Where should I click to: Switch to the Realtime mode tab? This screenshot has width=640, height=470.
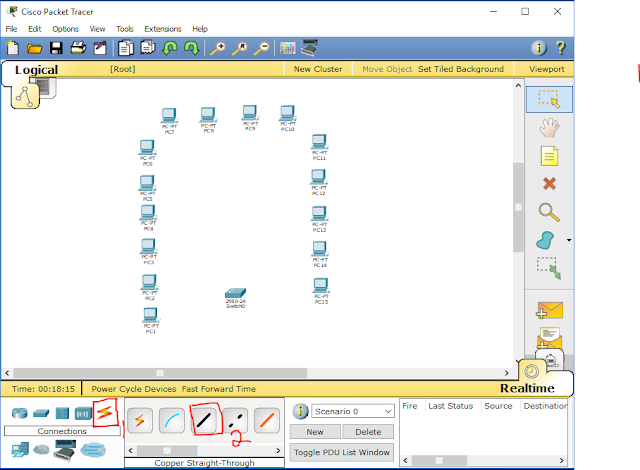coord(527,388)
